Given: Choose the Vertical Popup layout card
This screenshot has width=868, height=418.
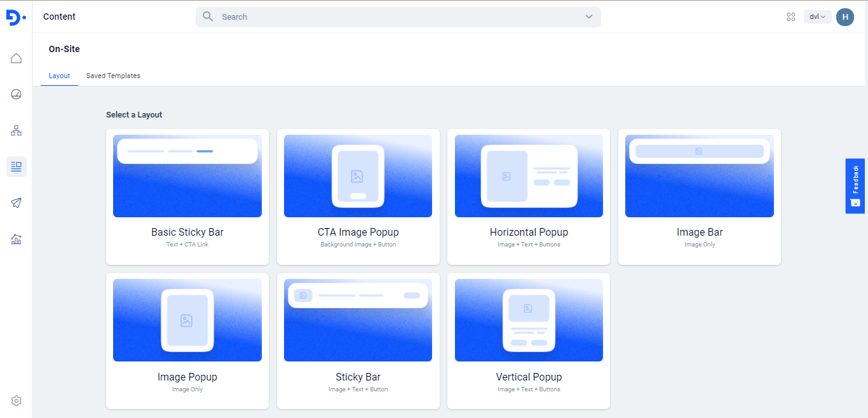Looking at the screenshot, I should 529,341.
